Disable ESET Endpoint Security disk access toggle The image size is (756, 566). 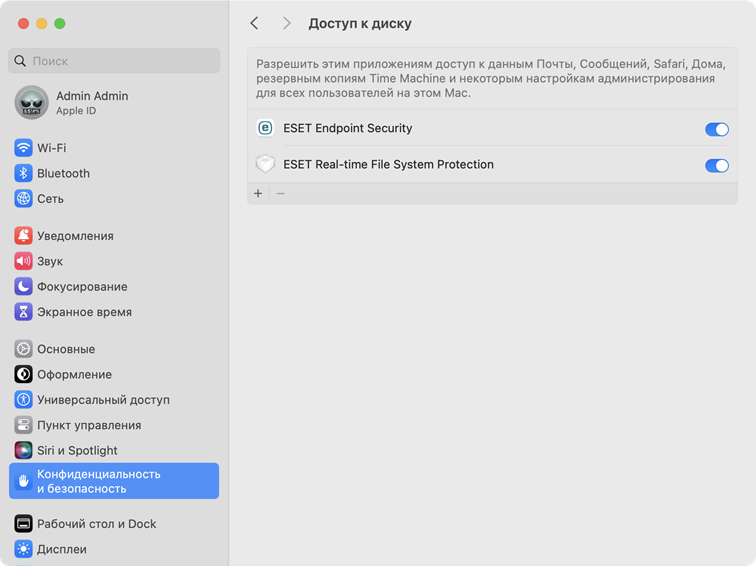[x=716, y=129]
